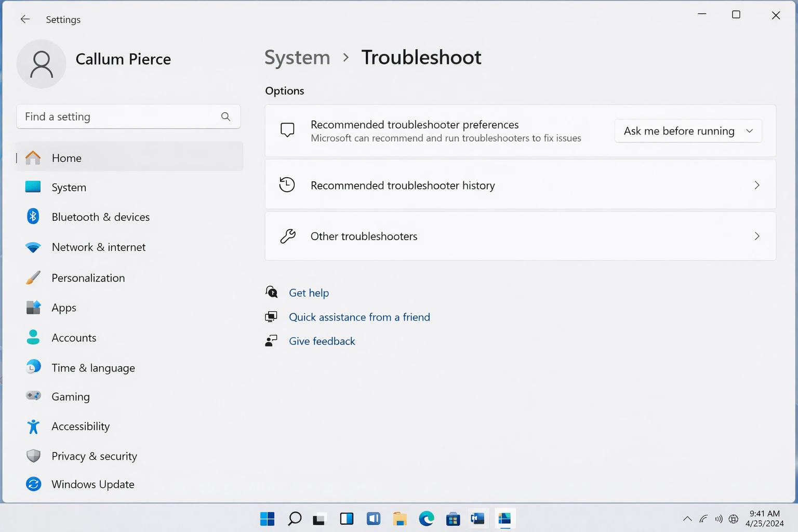Click the Give feedback link
The width and height of the screenshot is (798, 532).
click(x=322, y=341)
